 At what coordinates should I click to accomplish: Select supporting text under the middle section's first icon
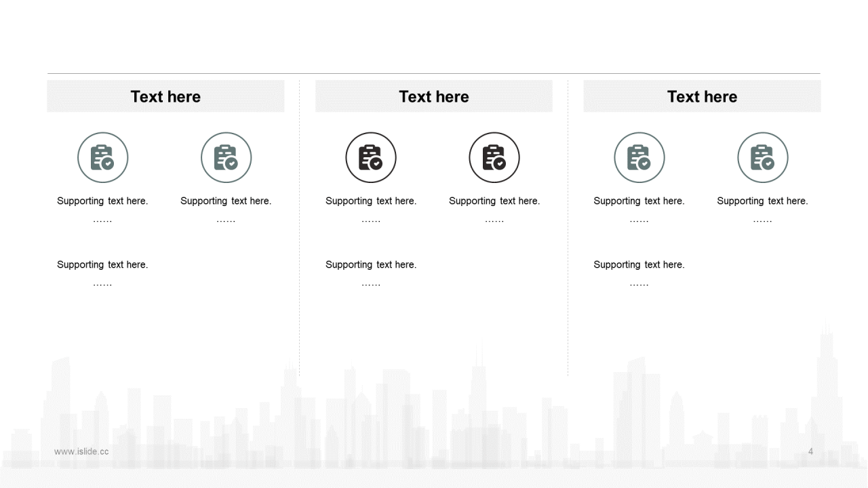click(x=371, y=201)
